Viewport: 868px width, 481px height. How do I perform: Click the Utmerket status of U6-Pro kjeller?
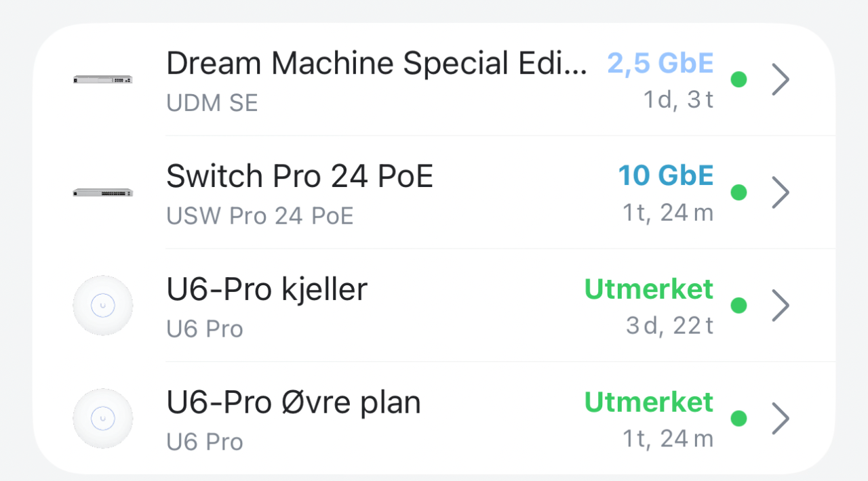pos(649,289)
